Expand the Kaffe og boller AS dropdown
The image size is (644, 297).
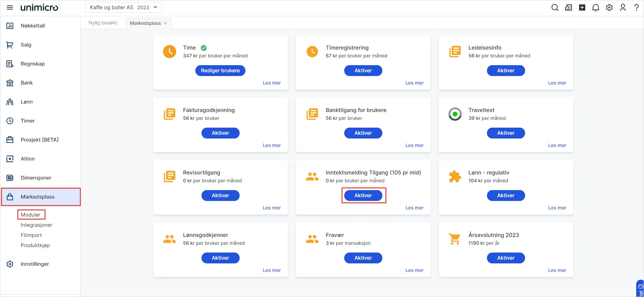(x=124, y=7)
